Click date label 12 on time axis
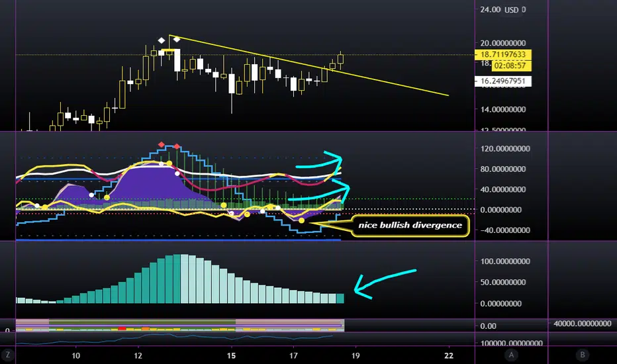The image size is (617, 364). tap(138, 356)
